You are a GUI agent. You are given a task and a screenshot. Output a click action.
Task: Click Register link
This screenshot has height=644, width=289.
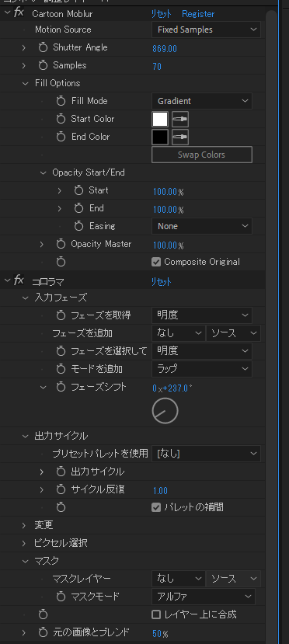point(198,14)
